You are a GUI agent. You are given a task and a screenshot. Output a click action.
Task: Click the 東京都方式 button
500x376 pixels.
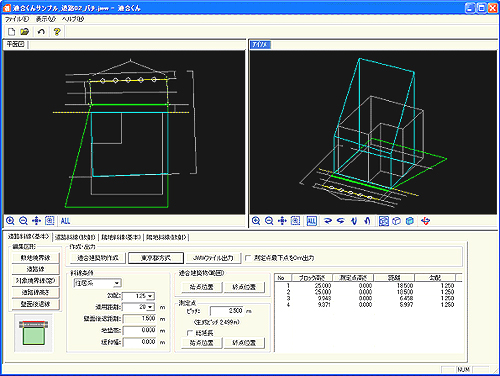coord(156,258)
